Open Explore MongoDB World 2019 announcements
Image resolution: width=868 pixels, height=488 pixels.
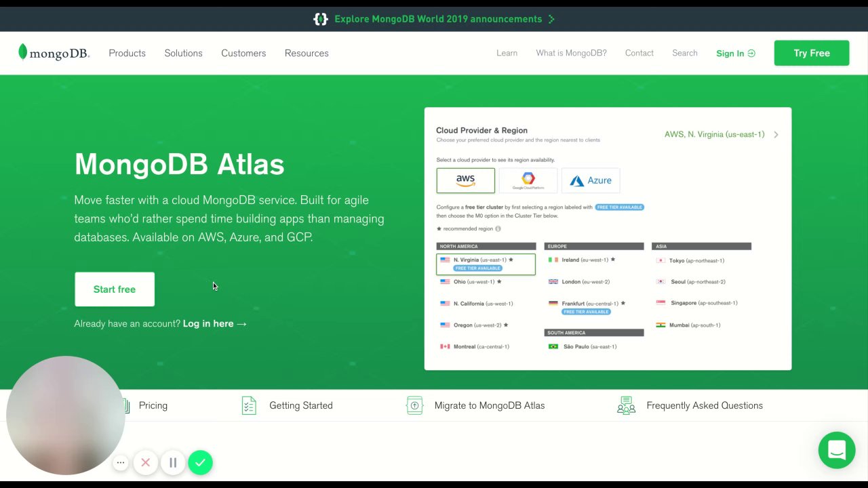click(x=438, y=19)
